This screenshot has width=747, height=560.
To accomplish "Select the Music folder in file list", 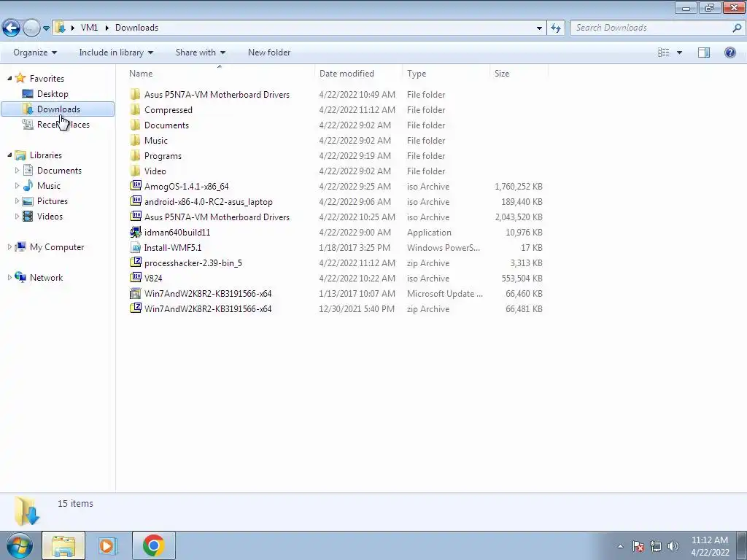I will tap(156, 140).
